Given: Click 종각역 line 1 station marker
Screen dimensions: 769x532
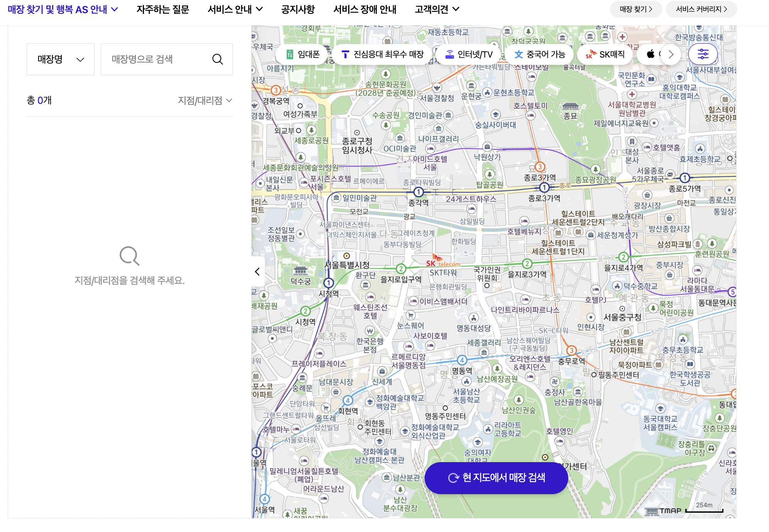Looking at the screenshot, I should tap(418, 192).
